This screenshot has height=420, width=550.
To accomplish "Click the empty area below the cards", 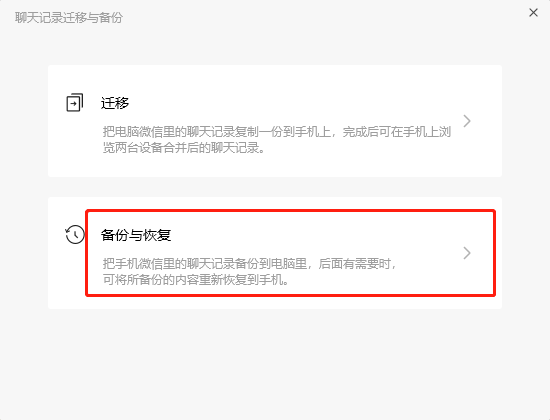I will [x=275, y=363].
